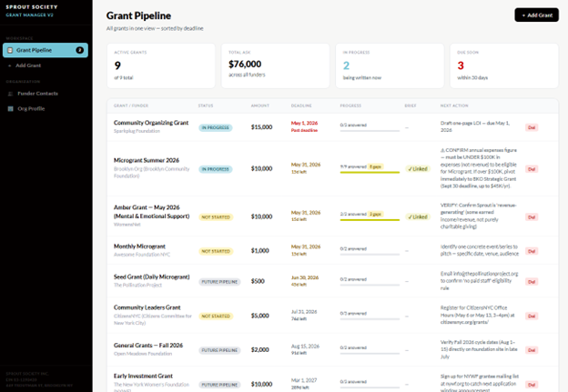
Task: Click the Grant / Funder column header
Action: [131, 106]
